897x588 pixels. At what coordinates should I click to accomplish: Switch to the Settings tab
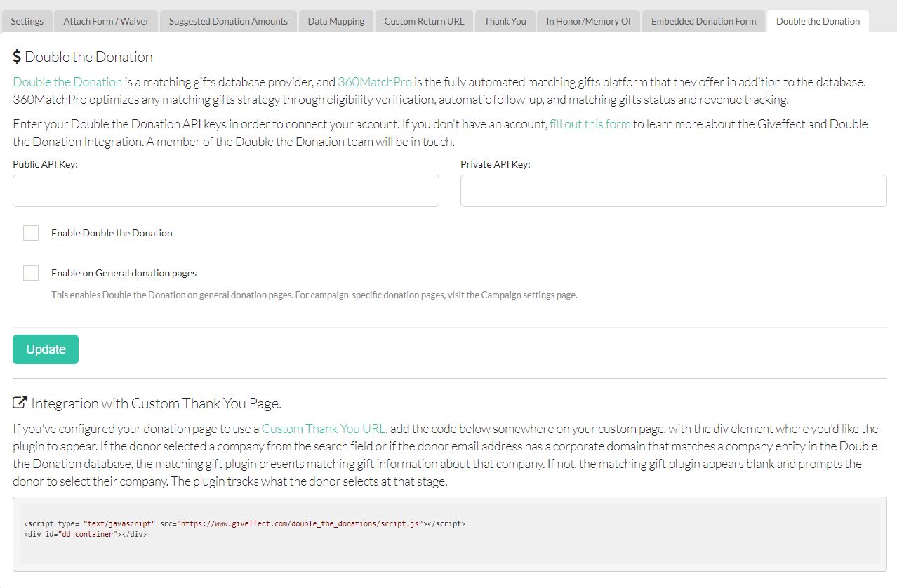(x=27, y=21)
